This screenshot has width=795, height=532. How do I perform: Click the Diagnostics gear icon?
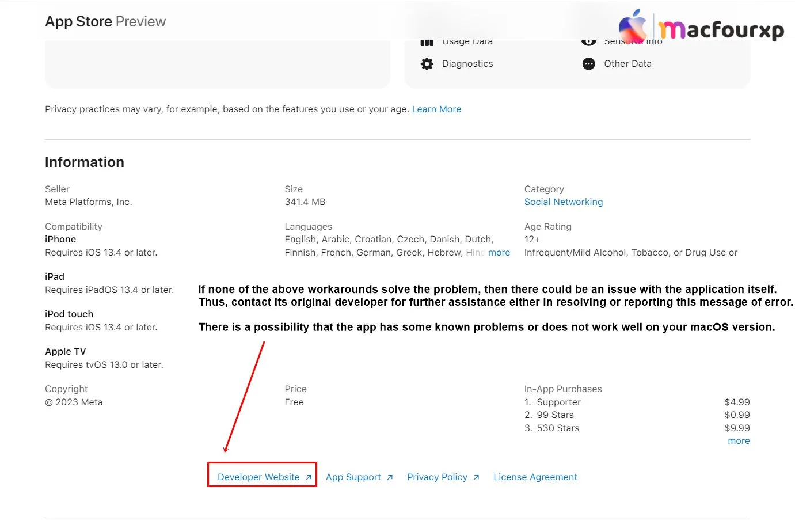click(427, 64)
